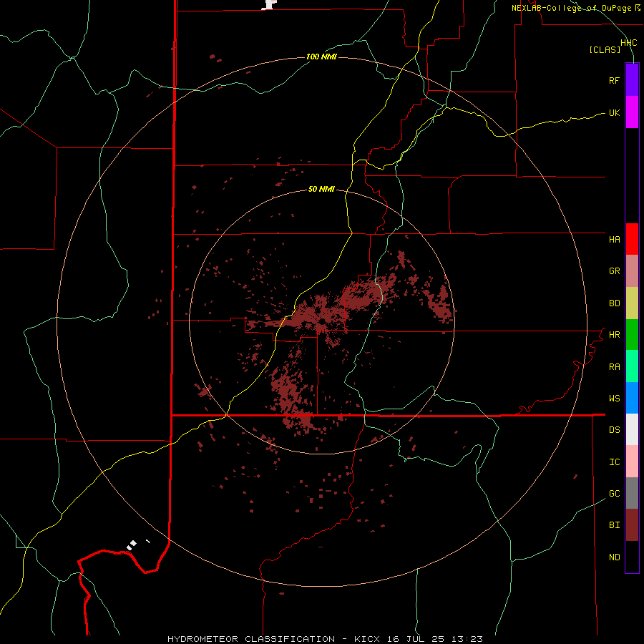Click the UK legend label

coord(614,112)
